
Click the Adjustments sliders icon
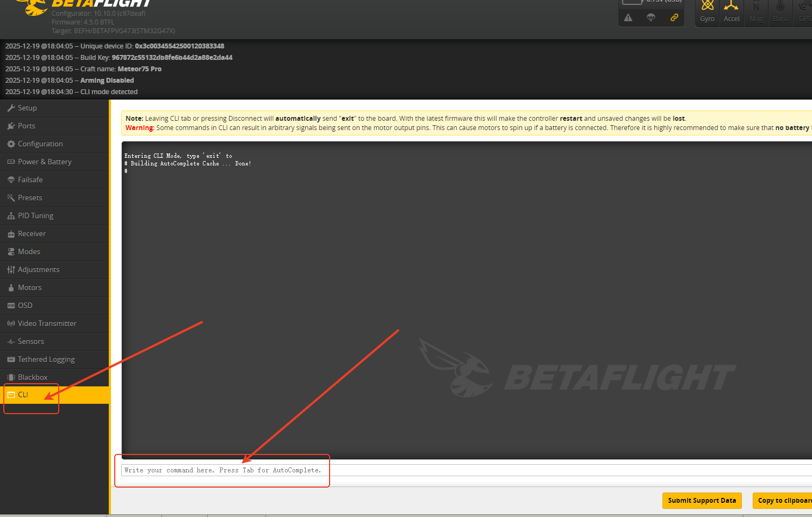(11, 269)
